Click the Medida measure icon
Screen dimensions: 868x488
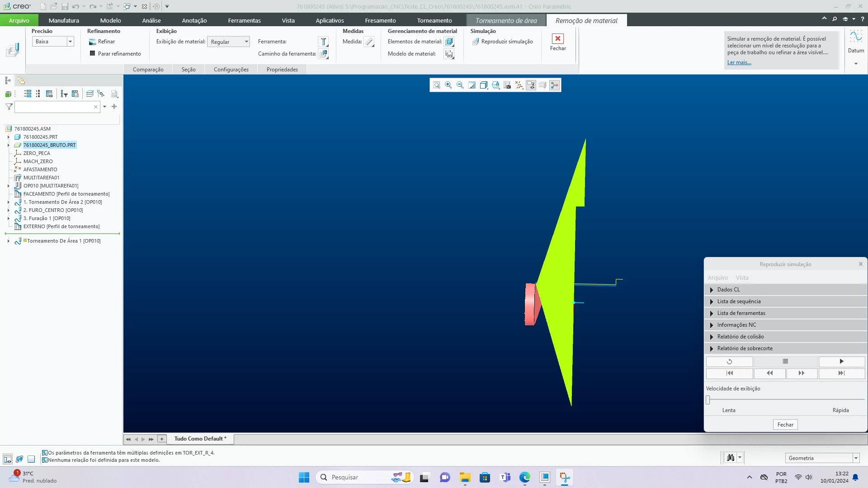click(x=369, y=42)
